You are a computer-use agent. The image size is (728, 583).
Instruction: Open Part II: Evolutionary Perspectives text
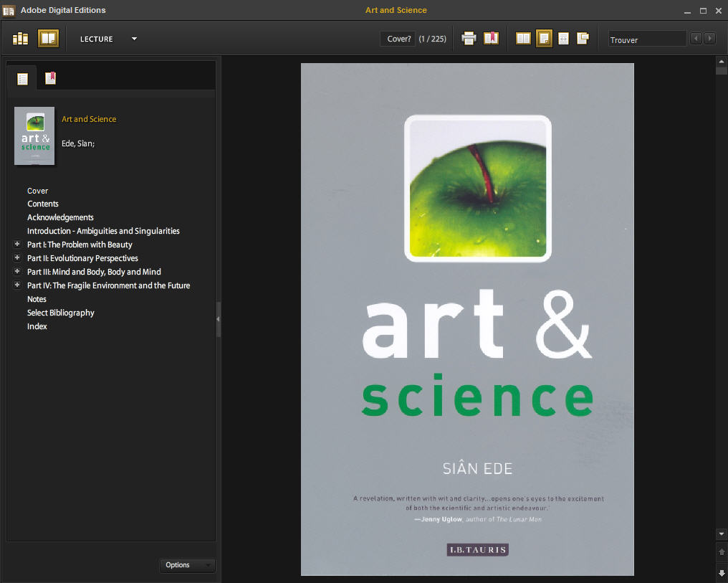82,258
